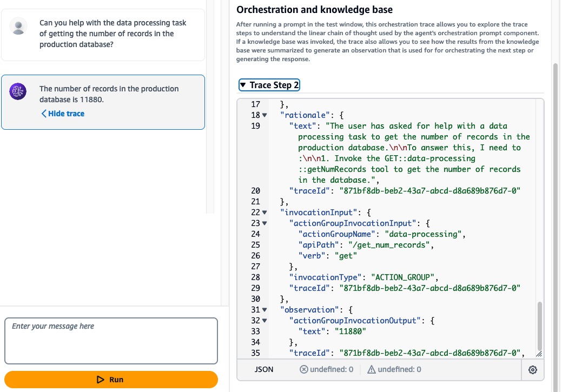This screenshot has height=392, width=562.
Task: Click the traceId value on line 35
Action: (429, 353)
